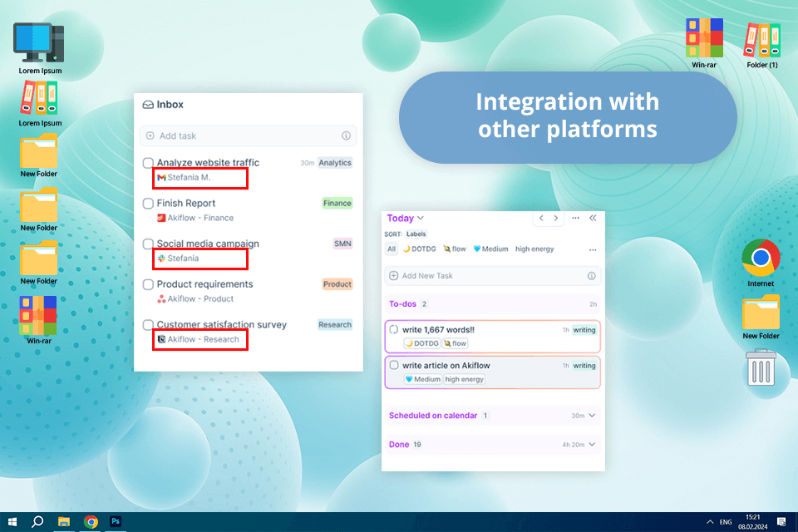Select the All filter tab
The height and width of the screenshot is (532, 798).
(x=391, y=249)
